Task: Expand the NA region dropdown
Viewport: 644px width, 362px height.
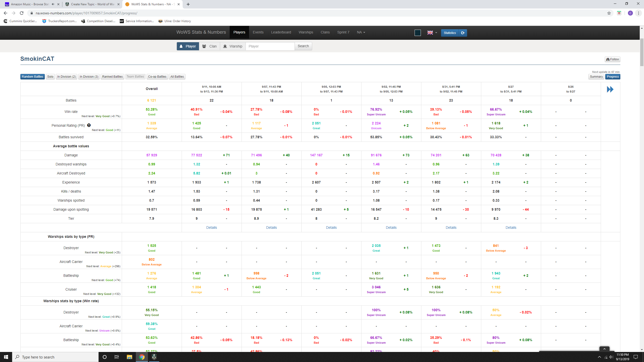Action: tap(361, 32)
